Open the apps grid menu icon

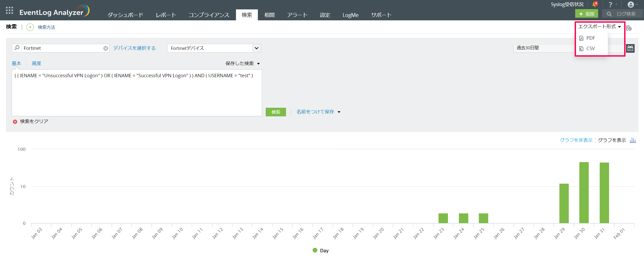[x=9, y=10]
